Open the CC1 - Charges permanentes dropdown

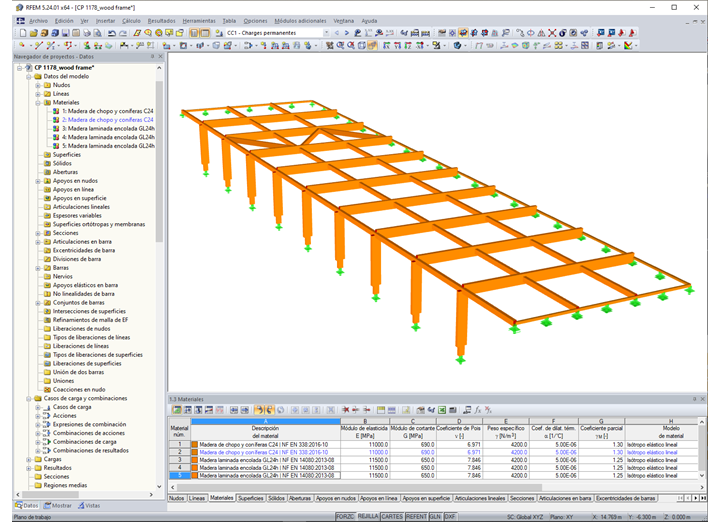pos(326,33)
